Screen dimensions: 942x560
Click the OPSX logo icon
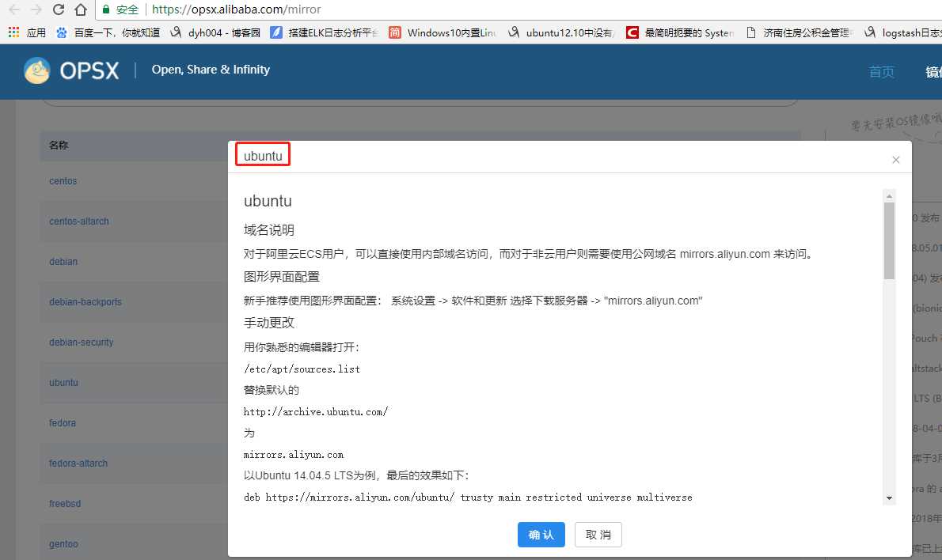point(36,70)
